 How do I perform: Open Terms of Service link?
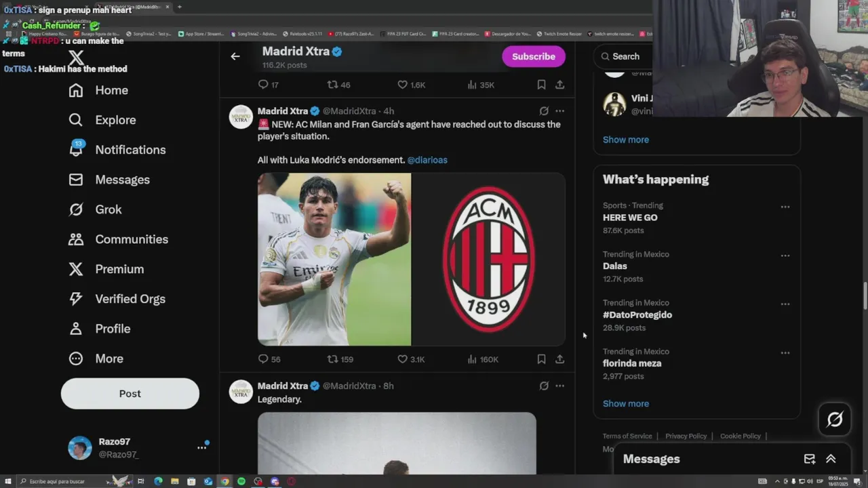[627, 436]
